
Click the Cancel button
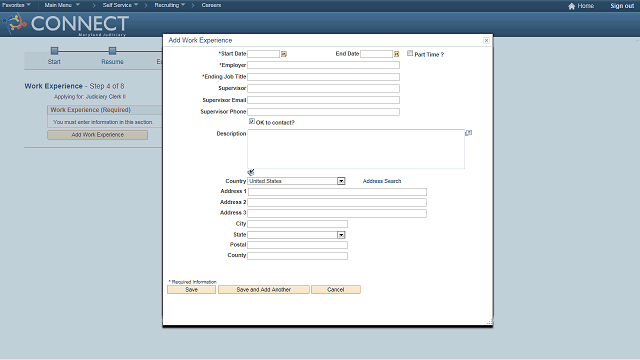[336, 289]
